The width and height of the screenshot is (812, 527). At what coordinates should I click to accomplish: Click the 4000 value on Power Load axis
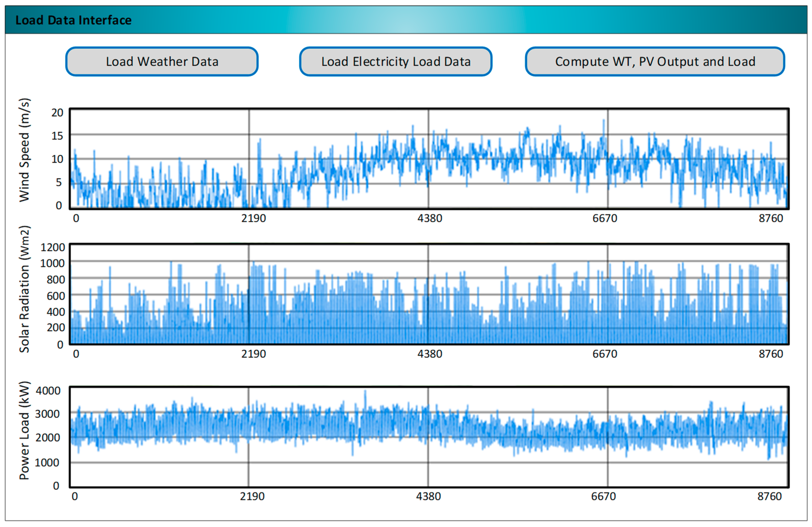coord(48,390)
